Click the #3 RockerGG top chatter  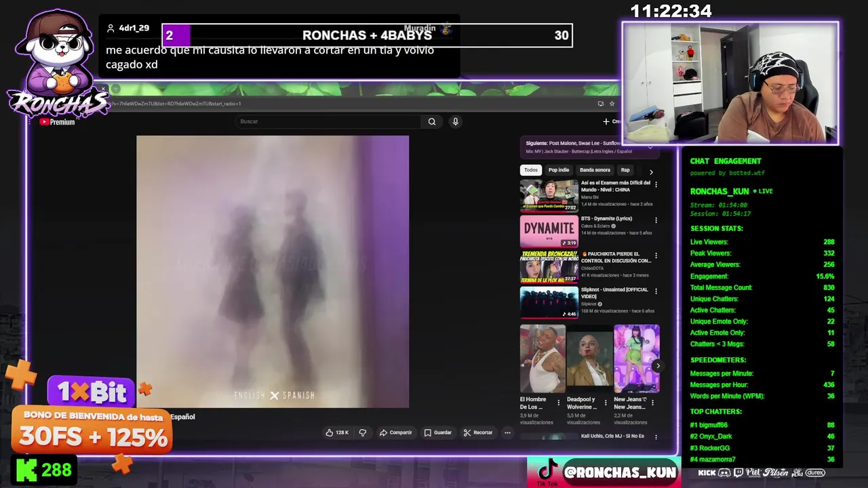(762, 448)
